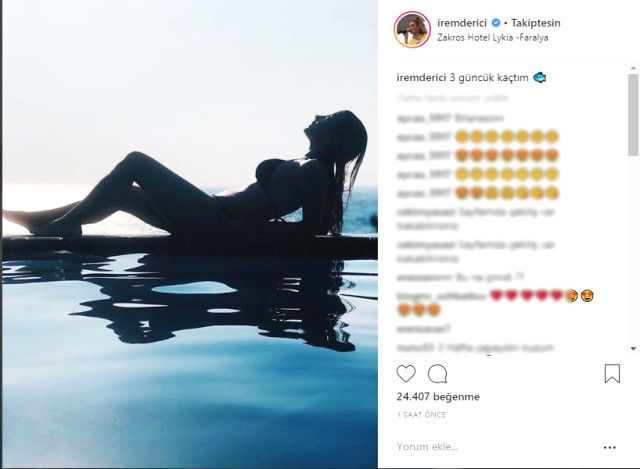
Task: Open the three-dot more options menu
Action: coord(611,447)
